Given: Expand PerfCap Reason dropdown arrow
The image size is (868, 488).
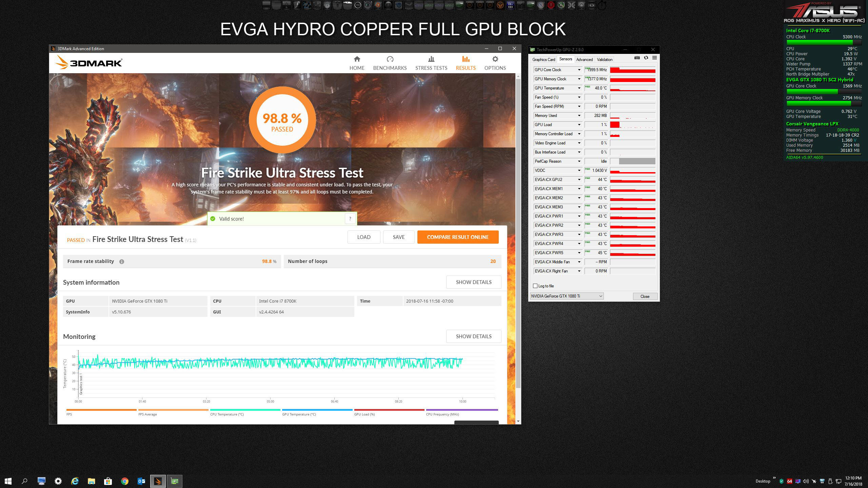Looking at the screenshot, I should (x=579, y=161).
